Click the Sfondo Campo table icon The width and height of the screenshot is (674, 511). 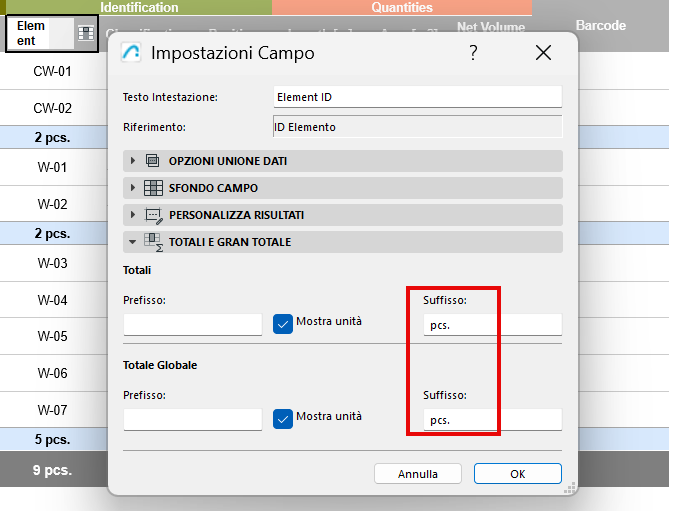point(153,188)
